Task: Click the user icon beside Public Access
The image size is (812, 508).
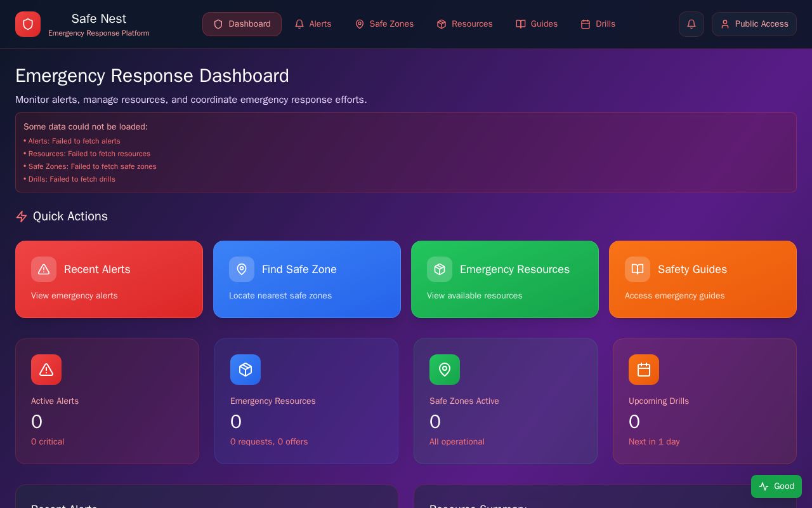Action: pyautogui.click(x=725, y=24)
